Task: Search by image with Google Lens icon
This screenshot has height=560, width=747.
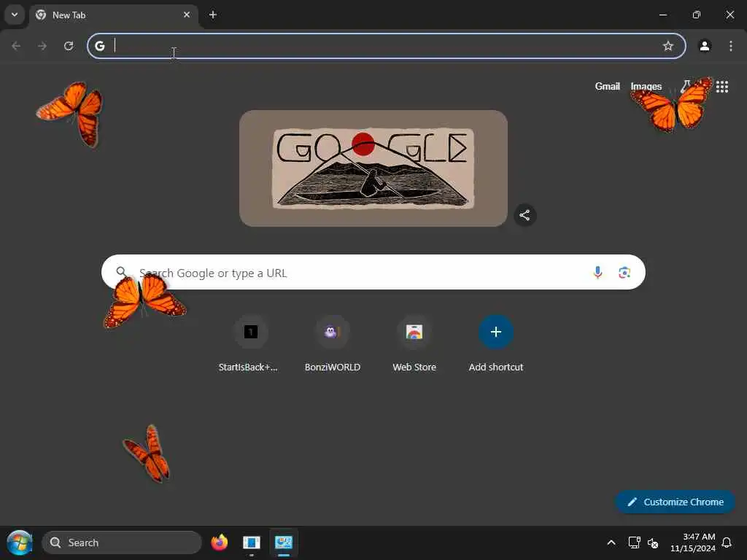Action: tap(624, 273)
